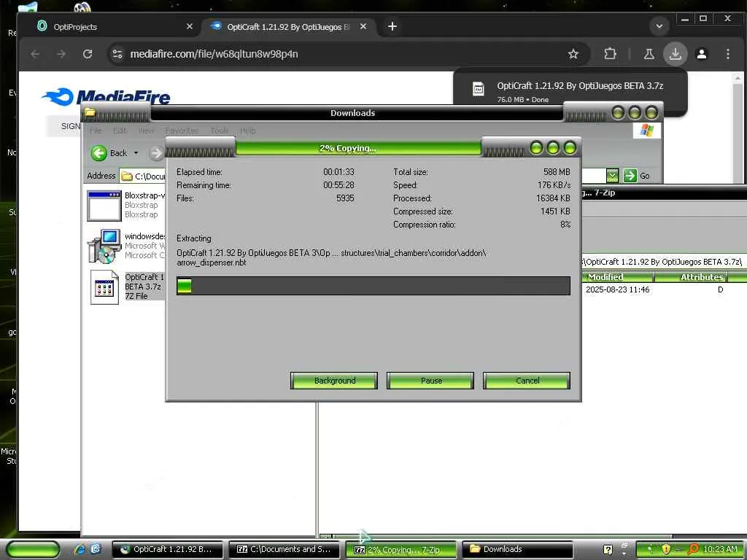The height and width of the screenshot is (560, 747).
Task: Open Downloads taskbar button
Action: [517, 549]
